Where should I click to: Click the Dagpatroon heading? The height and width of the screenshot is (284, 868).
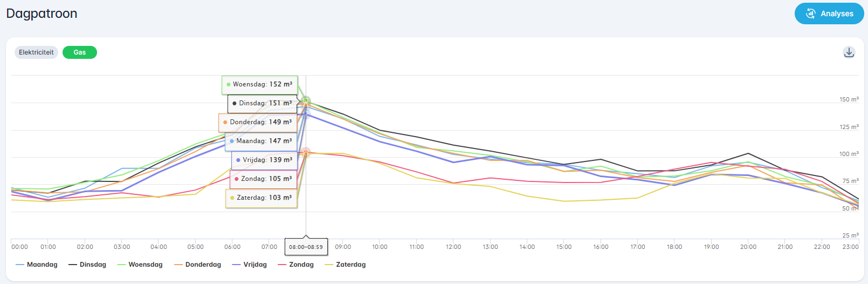[42, 13]
